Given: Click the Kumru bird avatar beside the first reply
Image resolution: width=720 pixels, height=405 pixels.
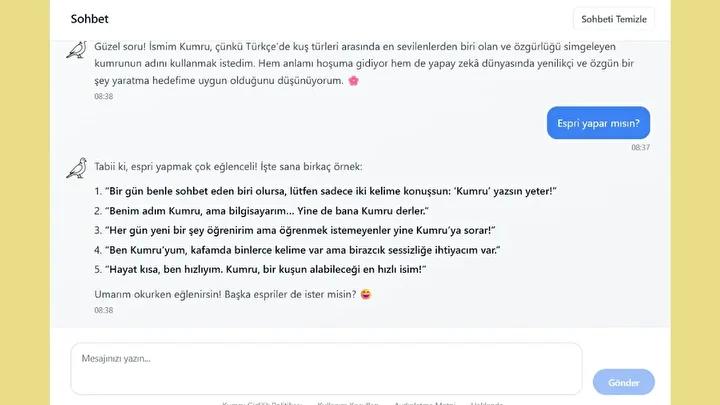Looking at the screenshot, I should tap(76, 50).
